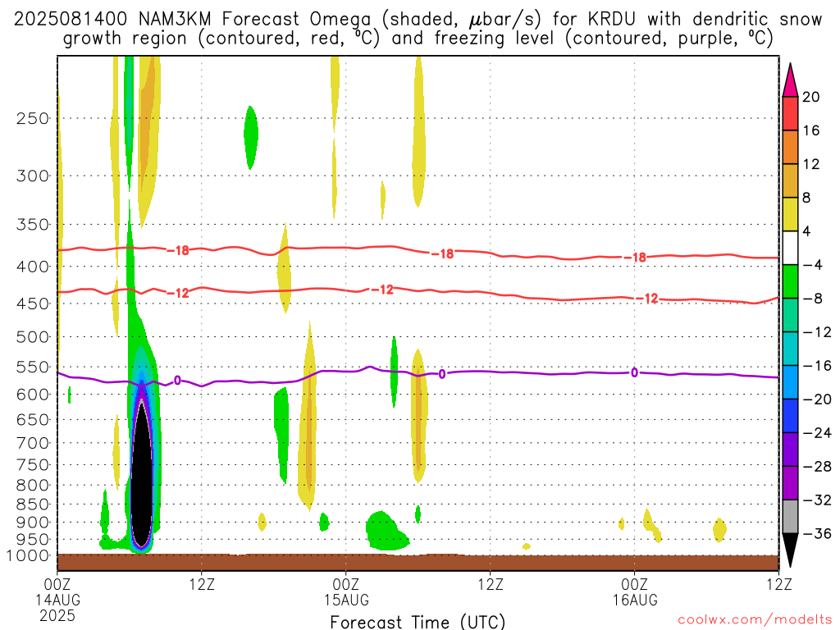Click the chart title line starting '2025081400 NAM3KM'
840x630 pixels.
tap(418, 20)
